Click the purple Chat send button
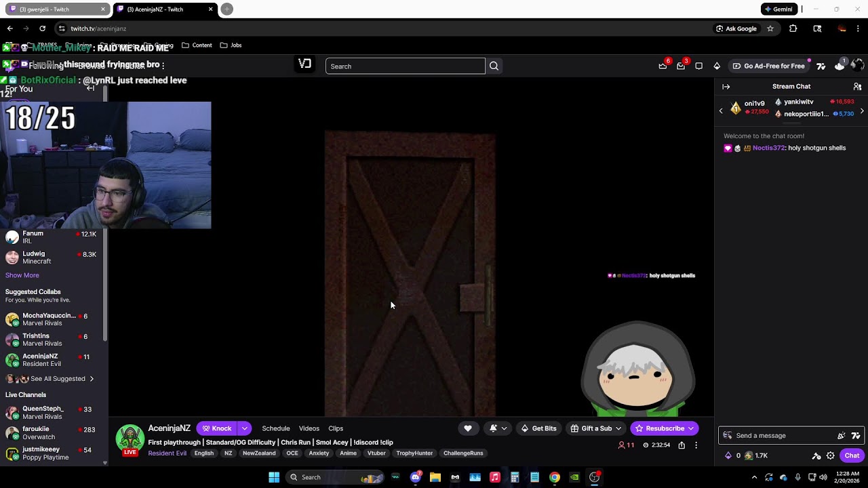 tap(852, 455)
